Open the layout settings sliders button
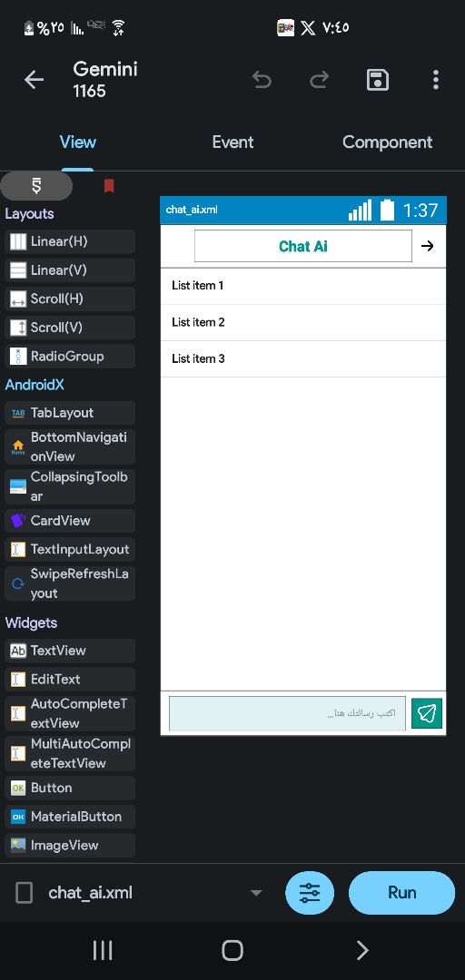 click(x=310, y=893)
